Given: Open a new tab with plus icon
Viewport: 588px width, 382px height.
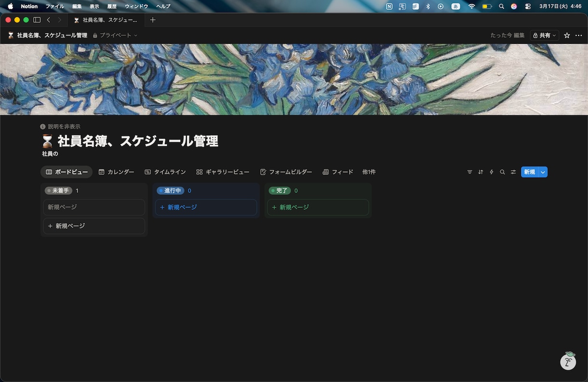Looking at the screenshot, I should point(153,20).
